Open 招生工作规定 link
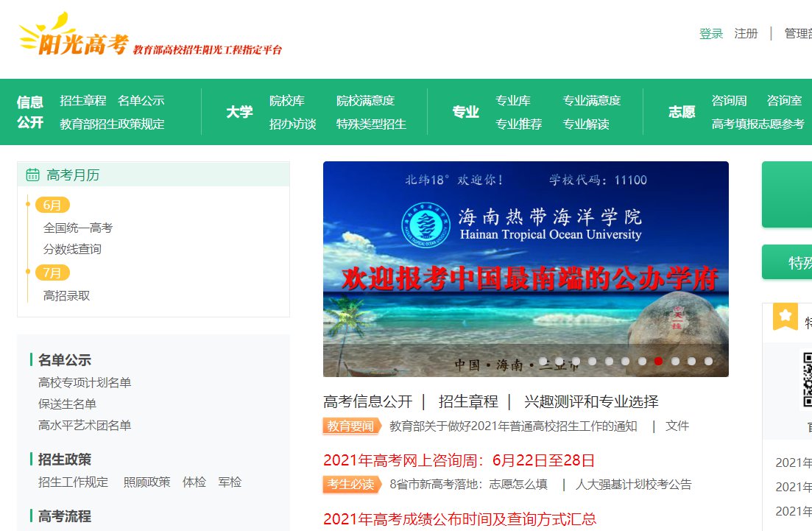This screenshot has height=531, width=812. (x=73, y=482)
